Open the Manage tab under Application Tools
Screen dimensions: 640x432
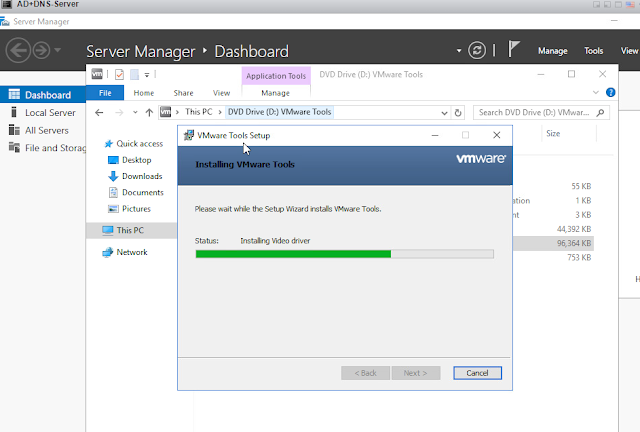click(276, 93)
